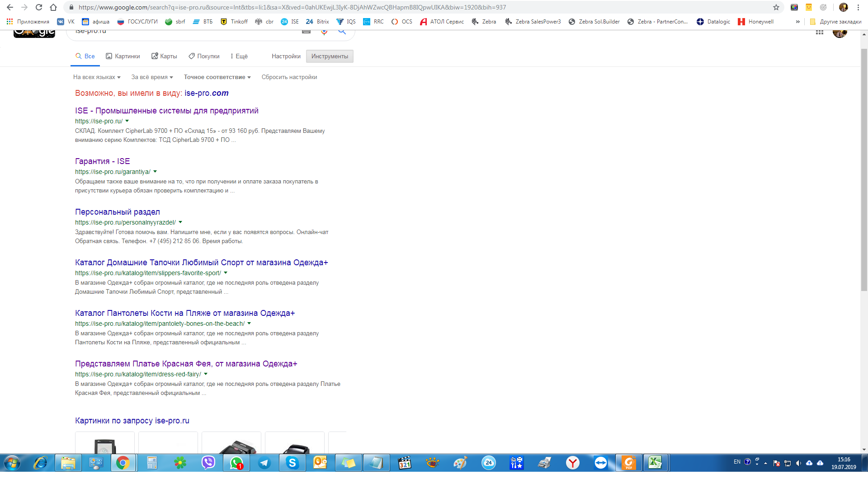The image size is (868, 488).
Task: Open 'Картинки по запросу ise-pro.ru' link
Action: (x=132, y=421)
